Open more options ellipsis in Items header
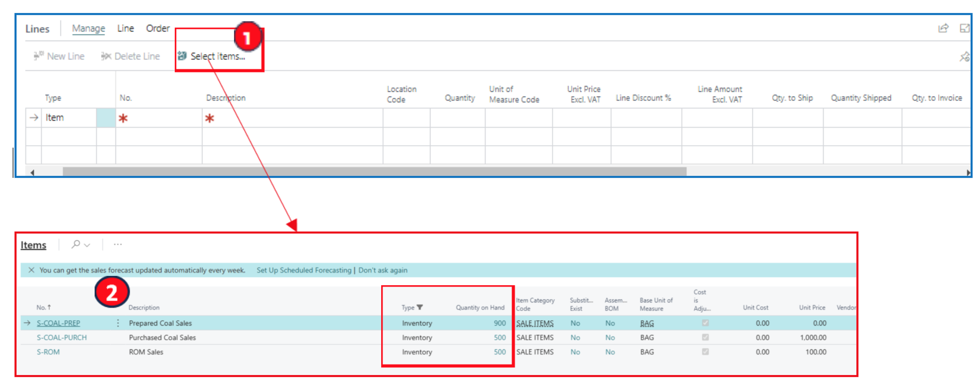Image resolution: width=980 pixels, height=387 pixels. [x=117, y=244]
